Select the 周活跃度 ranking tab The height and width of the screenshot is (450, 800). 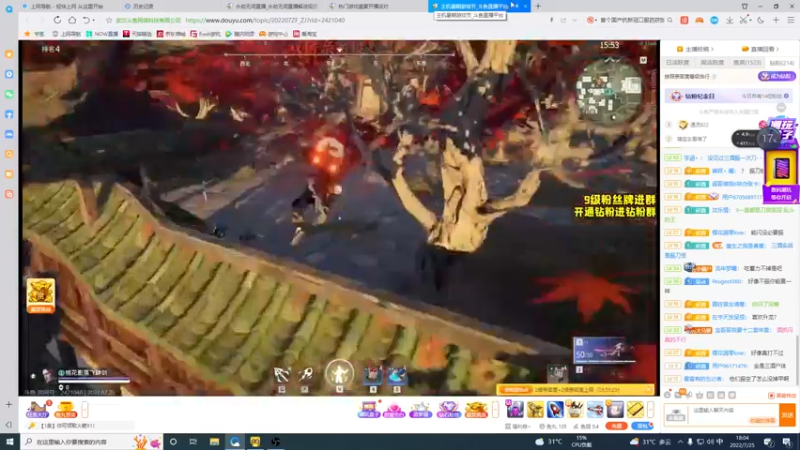click(x=712, y=62)
